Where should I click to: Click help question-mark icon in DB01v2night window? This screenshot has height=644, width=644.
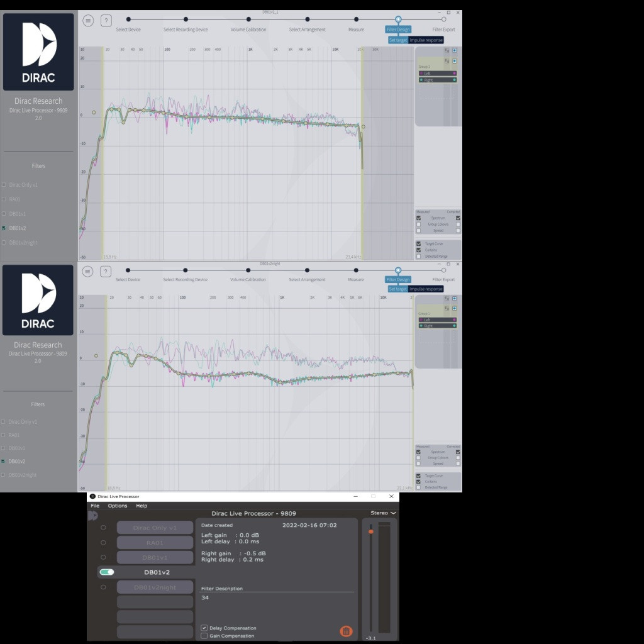tap(106, 272)
